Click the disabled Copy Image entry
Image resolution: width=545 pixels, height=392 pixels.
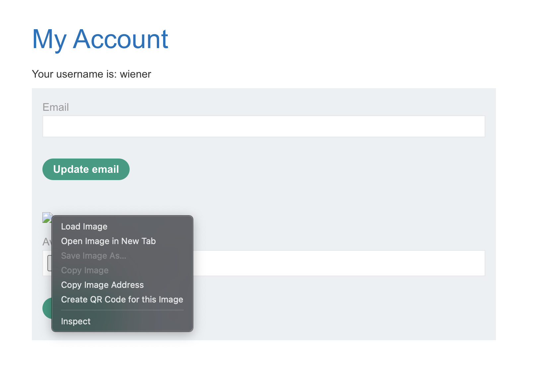tap(85, 270)
